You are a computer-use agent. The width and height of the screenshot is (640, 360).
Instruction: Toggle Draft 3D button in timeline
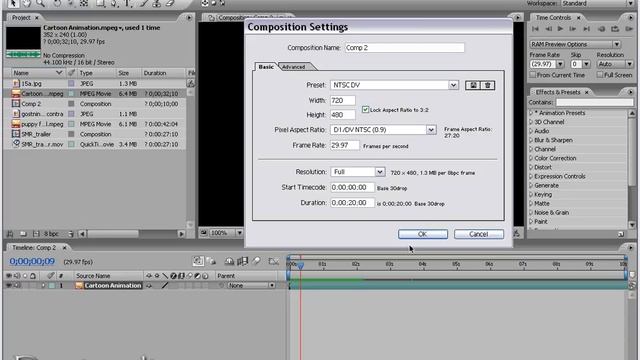(x=211, y=261)
